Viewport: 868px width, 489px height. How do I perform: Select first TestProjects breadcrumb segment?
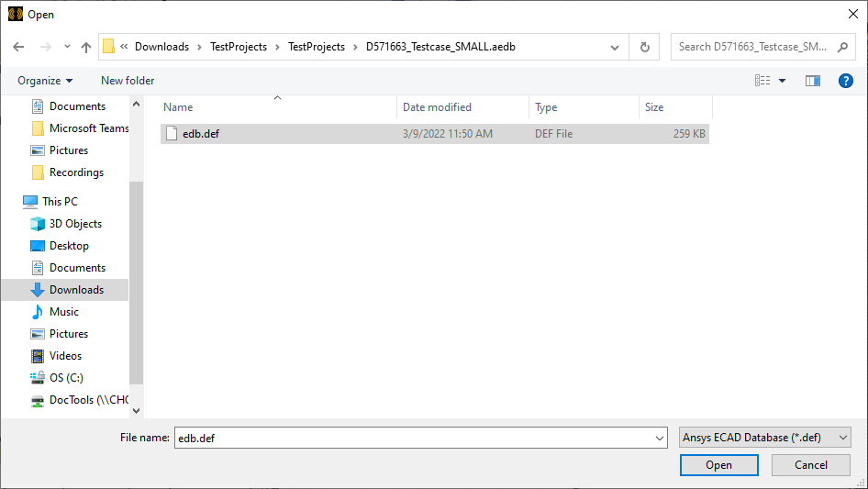[239, 47]
